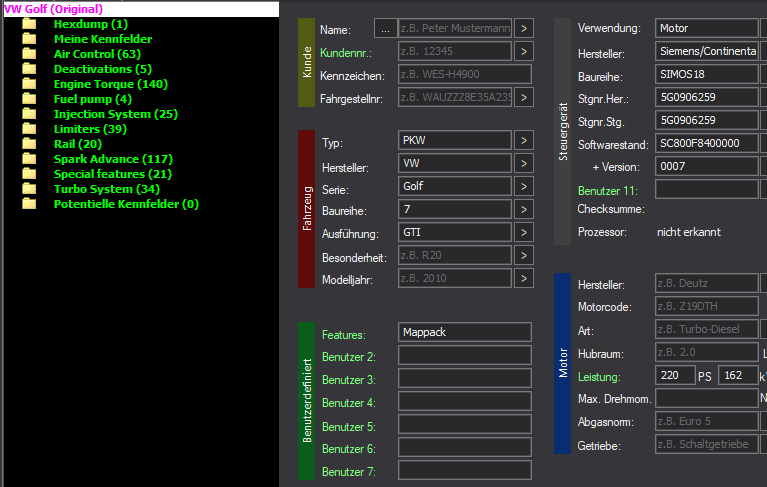Click into the Kennzeichen input field

[x=465, y=74]
